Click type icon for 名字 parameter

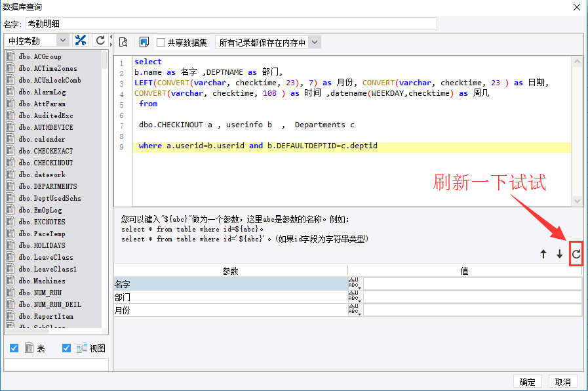click(355, 283)
